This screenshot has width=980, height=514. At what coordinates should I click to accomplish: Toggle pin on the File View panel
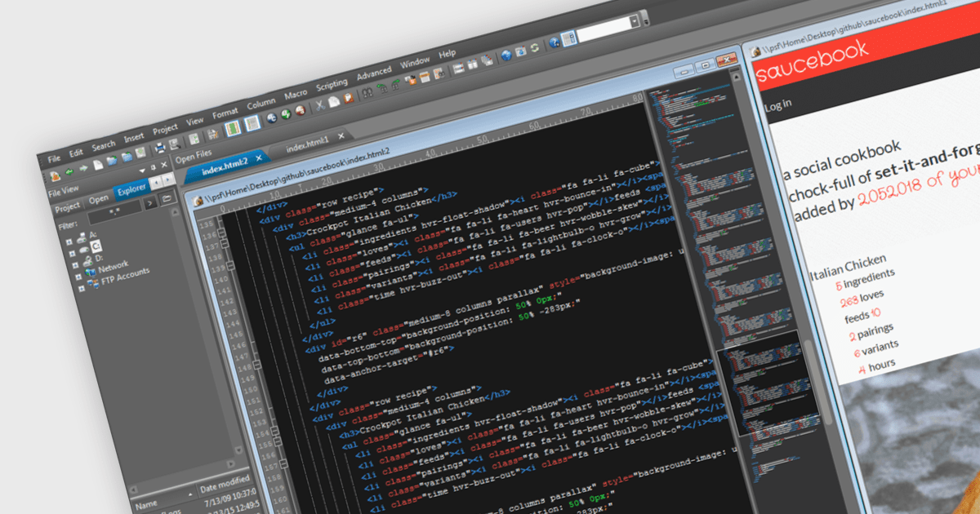[x=152, y=168]
